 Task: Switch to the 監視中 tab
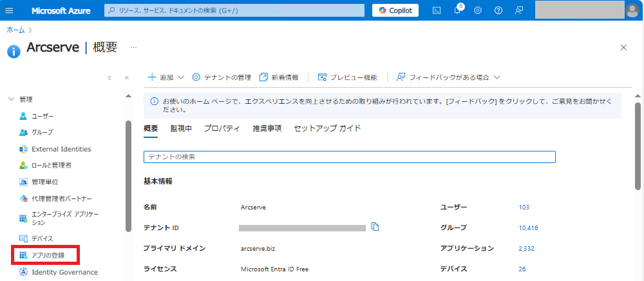[181, 128]
